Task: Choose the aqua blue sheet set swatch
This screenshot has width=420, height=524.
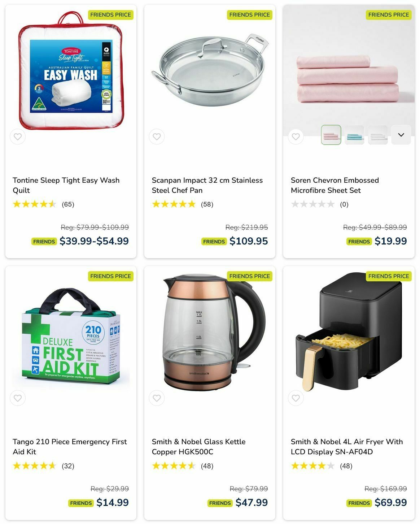Action: [x=354, y=135]
